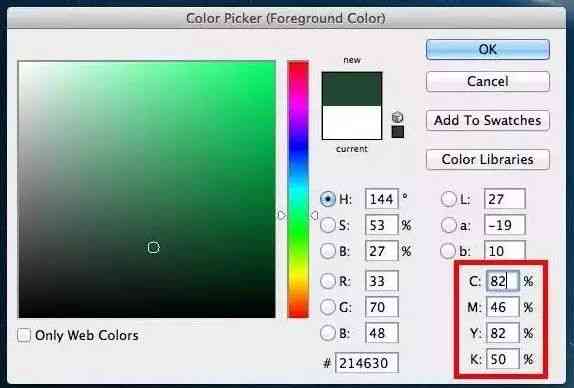Click the blue region of the hue strip
The height and width of the screenshot is (388, 574).
(x=298, y=148)
